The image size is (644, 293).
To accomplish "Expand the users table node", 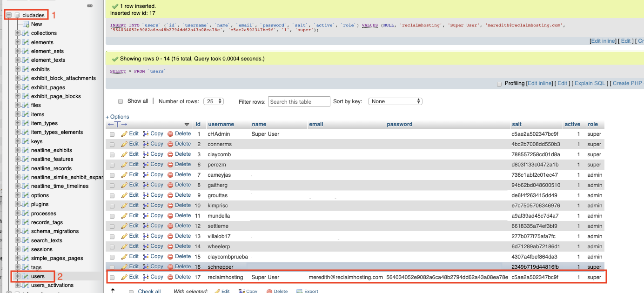I will coord(18,276).
